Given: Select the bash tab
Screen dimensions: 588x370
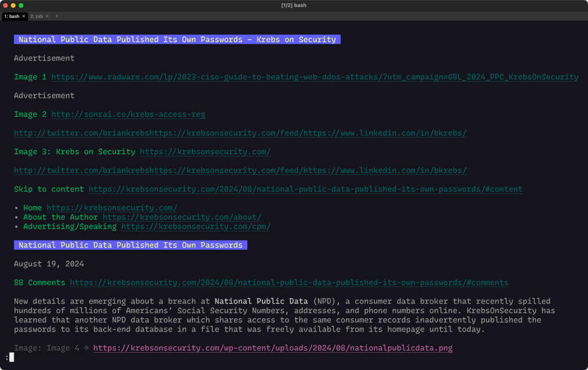Looking at the screenshot, I should [x=11, y=16].
